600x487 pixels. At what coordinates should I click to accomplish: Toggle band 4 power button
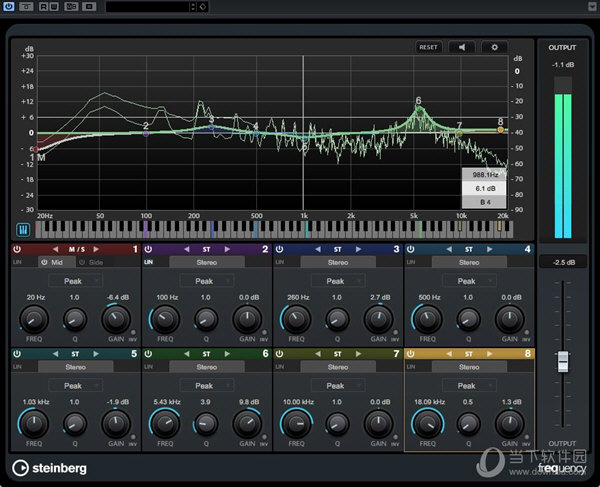click(x=411, y=249)
